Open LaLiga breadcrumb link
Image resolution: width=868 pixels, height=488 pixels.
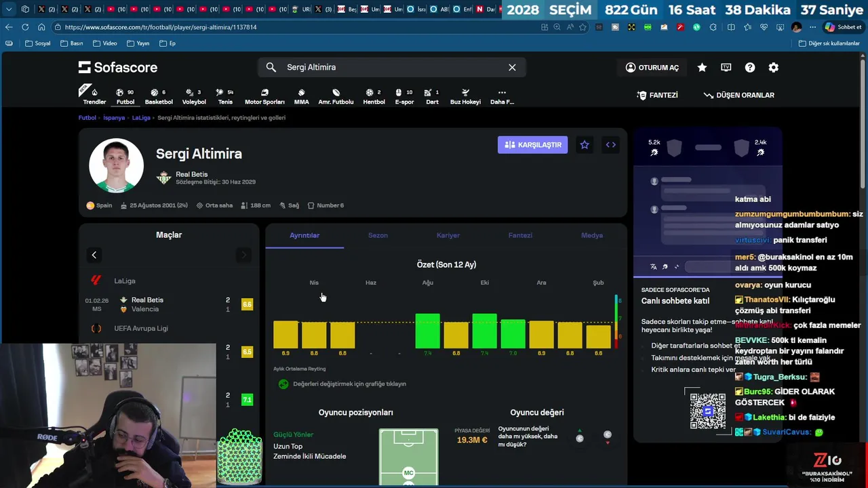coord(141,117)
